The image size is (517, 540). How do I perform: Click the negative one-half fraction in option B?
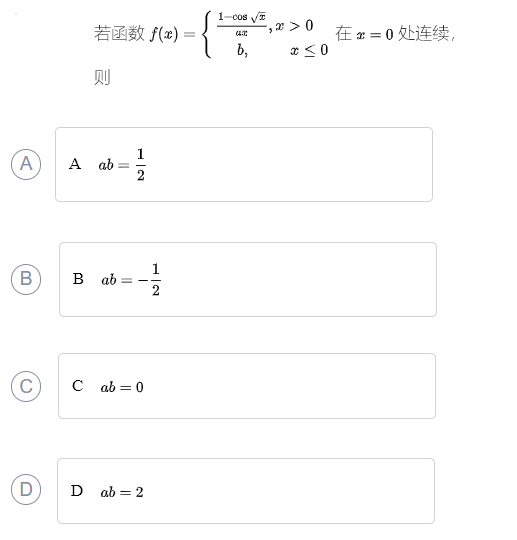tap(149, 280)
